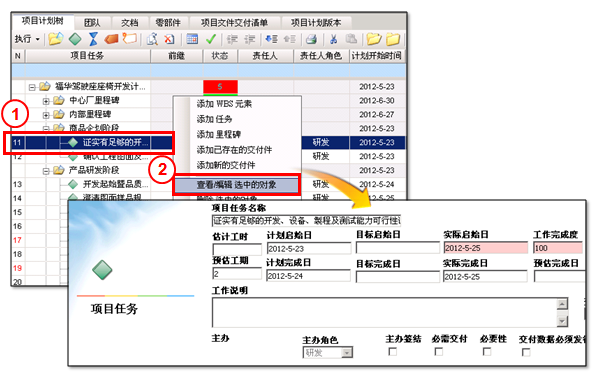The width and height of the screenshot is (595, 382).
Task: Click the green diamond add-task toolbar icon
Action: (x=75, y=38)
